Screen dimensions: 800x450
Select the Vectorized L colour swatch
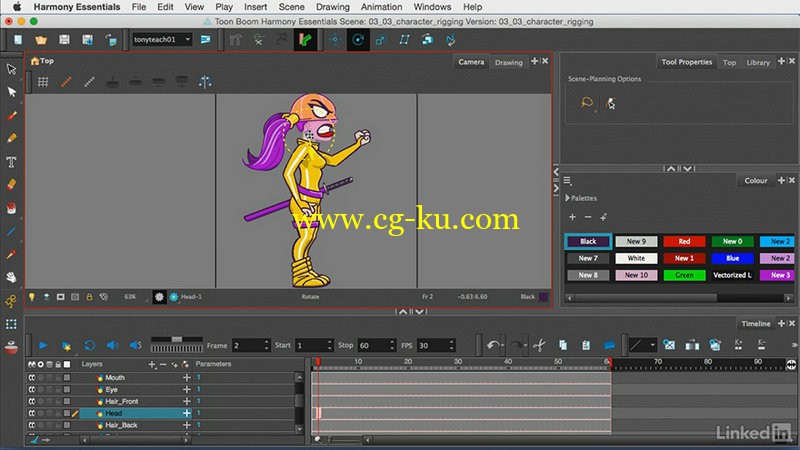coord(732,275)
